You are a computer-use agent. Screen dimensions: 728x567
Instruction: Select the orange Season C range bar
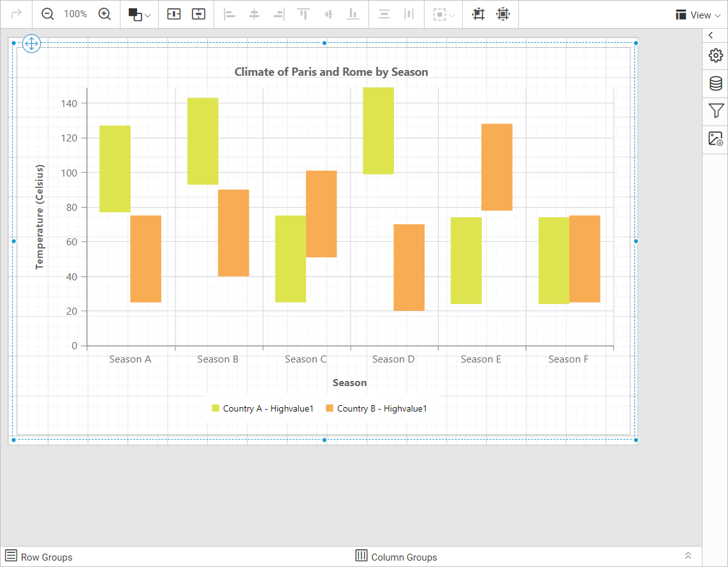(321, 214)
